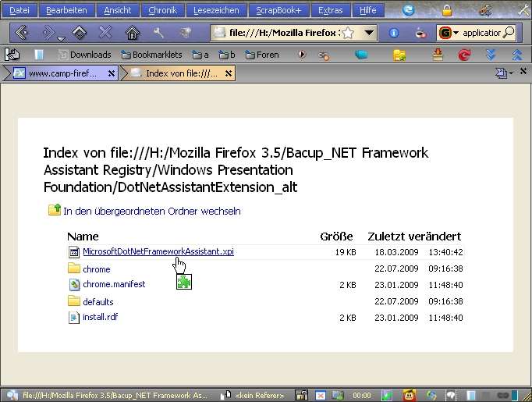Open the defaults folder link

point(98,302)
